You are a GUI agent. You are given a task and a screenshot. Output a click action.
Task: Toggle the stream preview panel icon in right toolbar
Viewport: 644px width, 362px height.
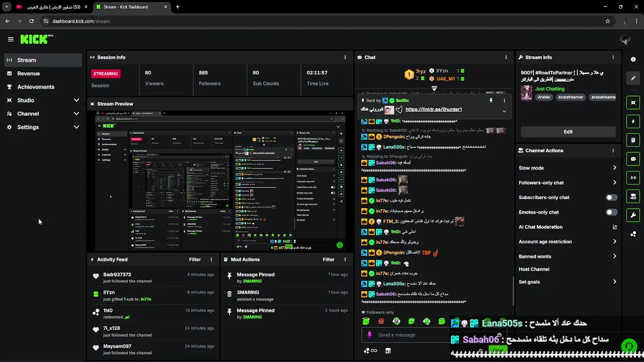point(633,103)
